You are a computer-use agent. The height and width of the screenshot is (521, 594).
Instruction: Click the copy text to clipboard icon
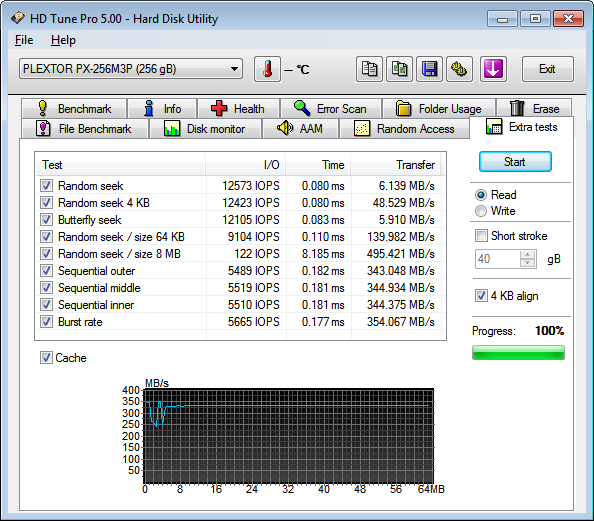click(x=369, y=69)
